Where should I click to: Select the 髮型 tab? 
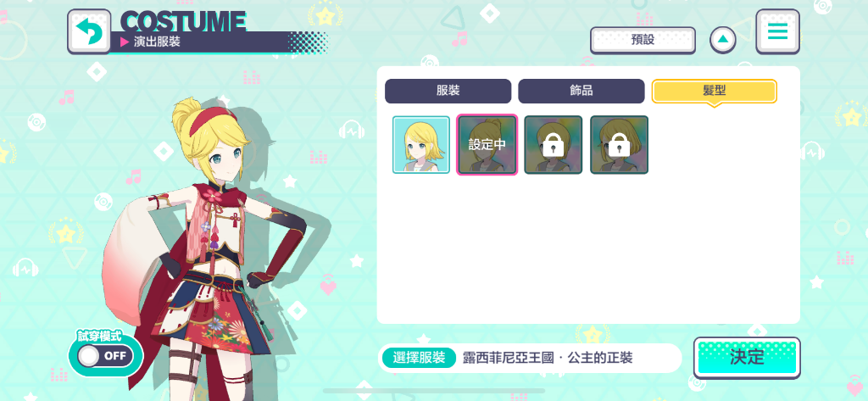(x=714, y=91)
